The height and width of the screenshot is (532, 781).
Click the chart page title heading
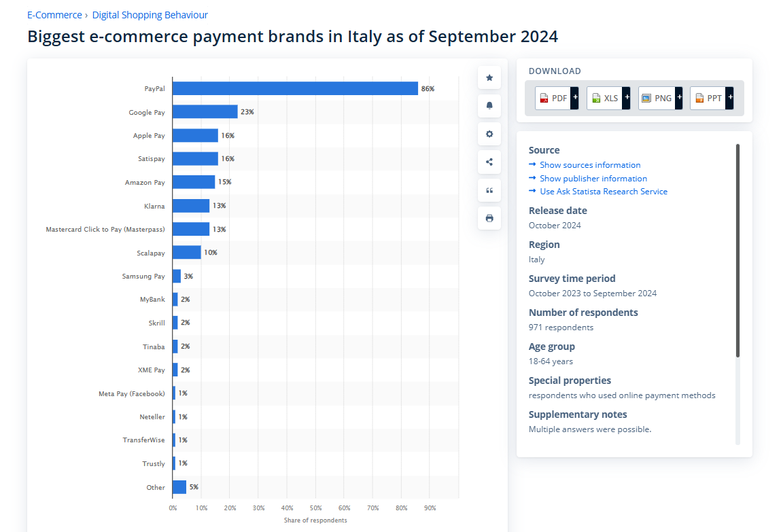(x=292, y=36)
